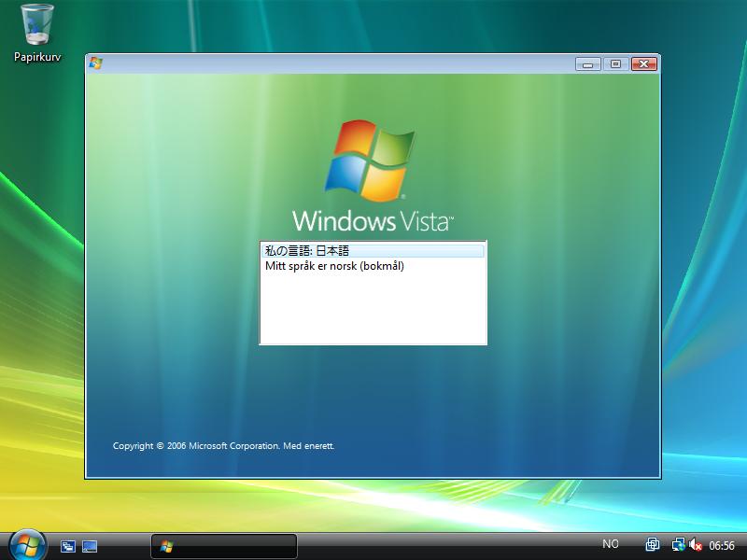Screen dimensions: 747x560
Task: Minimize the Windows Vista language window
Action: 588,63
